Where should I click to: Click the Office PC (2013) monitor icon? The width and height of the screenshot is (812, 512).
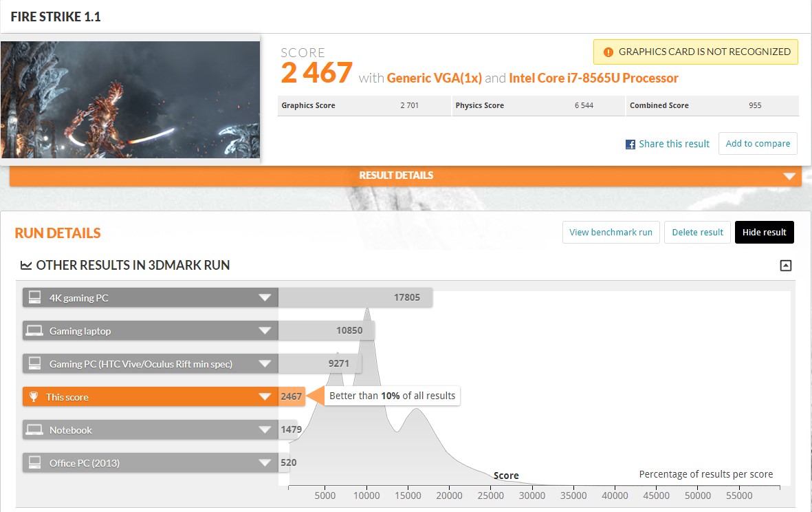pyautogui.click(x=34, y=463)
